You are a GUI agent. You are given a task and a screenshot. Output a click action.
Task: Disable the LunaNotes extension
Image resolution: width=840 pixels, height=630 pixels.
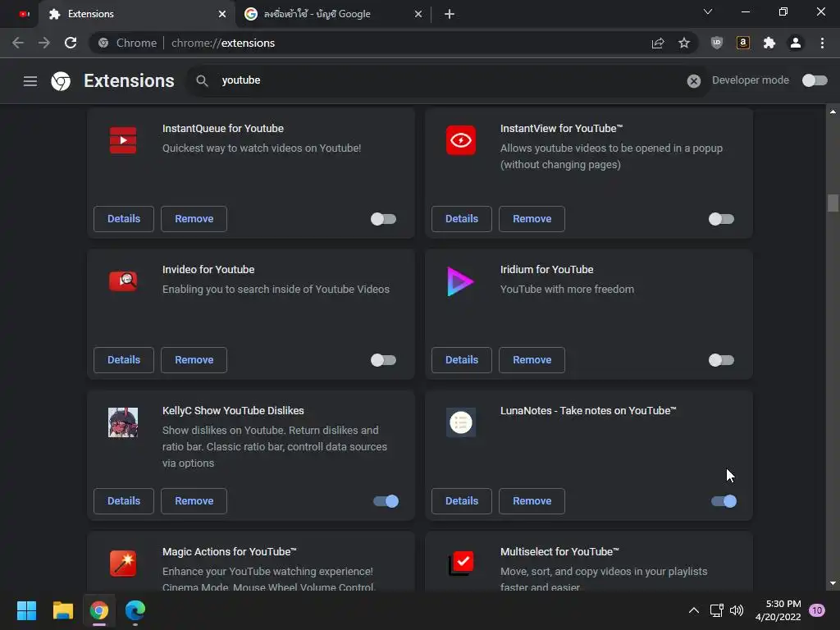(724, 501)
